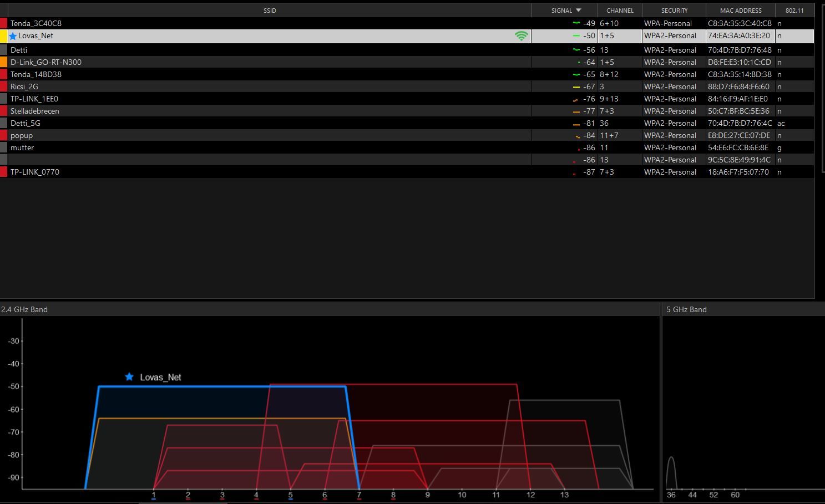The width and height of the screenshot is (825, 504).
Task: Click the g standard cell for mutter
Action: [x=780, y=147]
